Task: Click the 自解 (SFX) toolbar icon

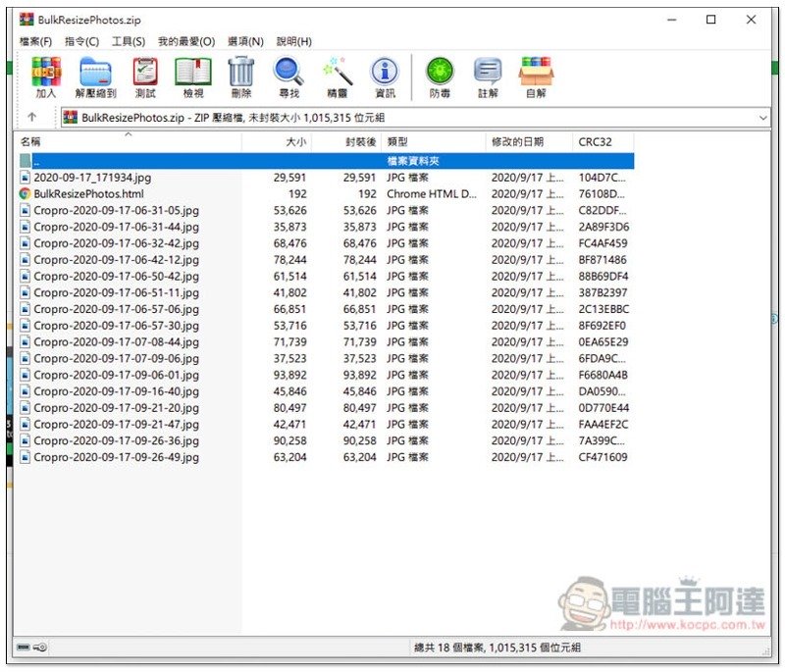Action: tap(536, 75)
